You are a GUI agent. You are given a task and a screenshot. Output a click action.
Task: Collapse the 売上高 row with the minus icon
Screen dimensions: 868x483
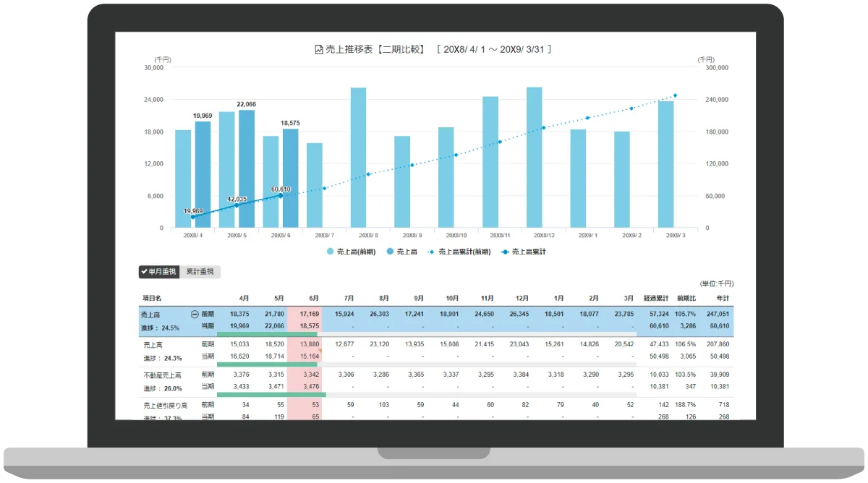point(195,315)
